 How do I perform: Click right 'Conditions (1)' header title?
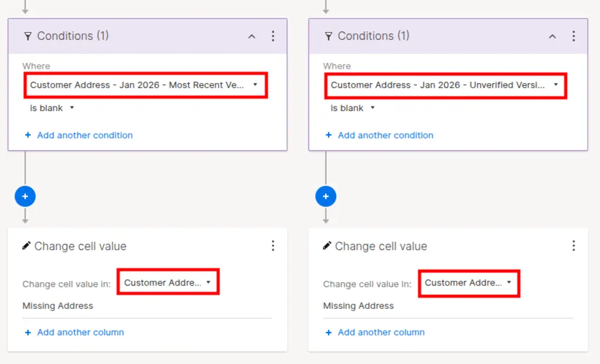pos(373,36)
